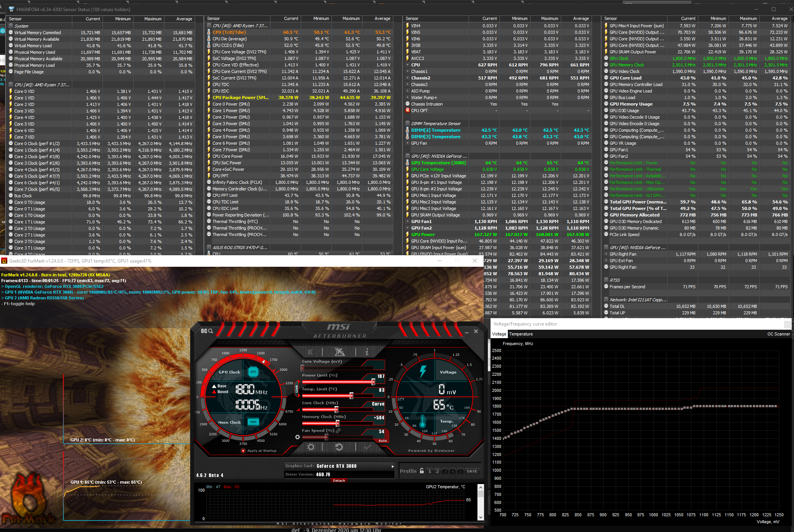The width and height of the screenshot is (794, 532).
Task: Open Afterburner settings gear icon
Action: pyautogui.click(x=311, y=447)
